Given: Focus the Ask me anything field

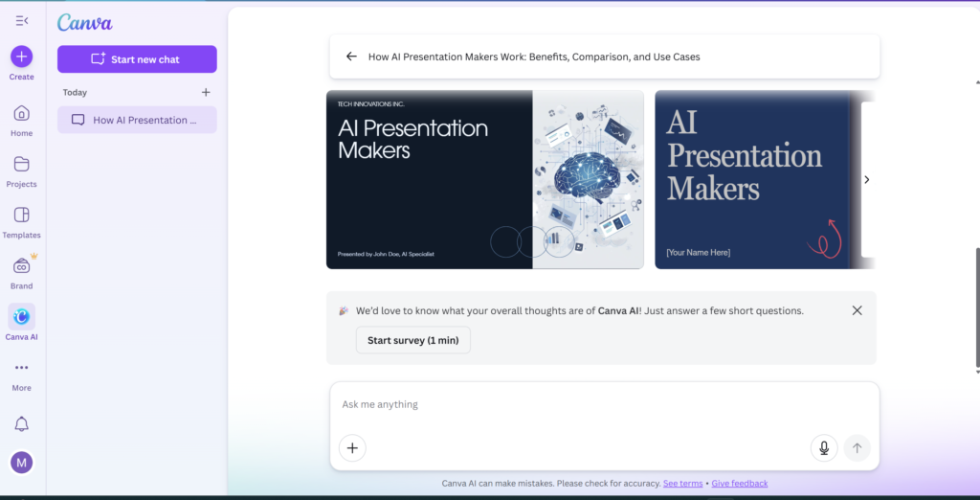Looking at the screenshot, I should [605, 404].
